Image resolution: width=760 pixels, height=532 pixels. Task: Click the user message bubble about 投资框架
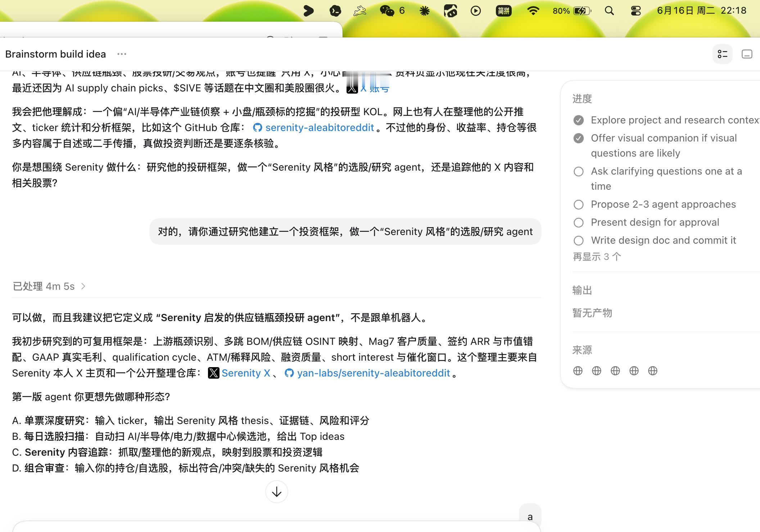(345, 231)
